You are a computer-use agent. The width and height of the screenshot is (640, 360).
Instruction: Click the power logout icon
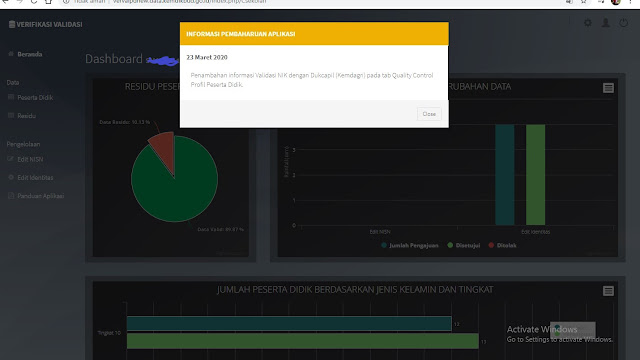[623, 23]
